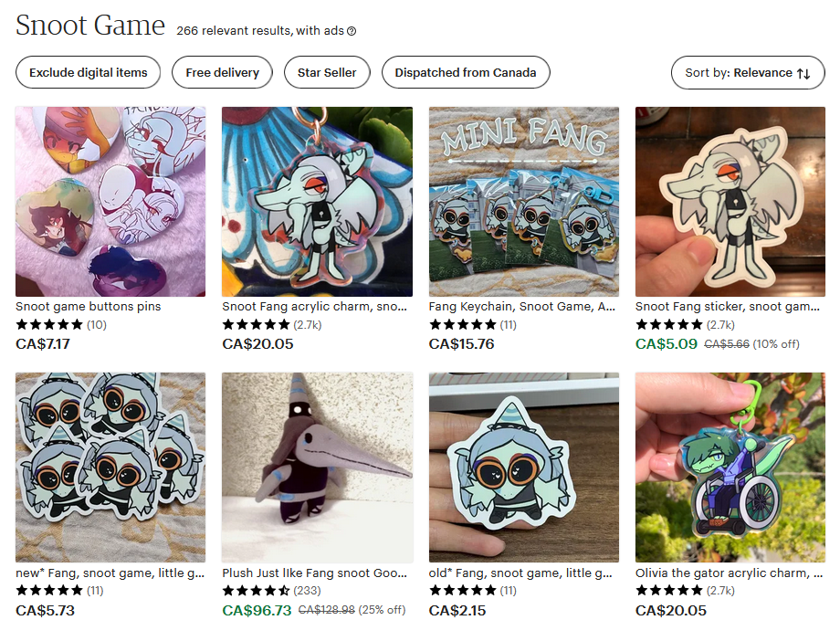Open the Snoot game buttons pins title link
Image resolution: width=840 pixels, height=620 pixels.
point(88,307)
